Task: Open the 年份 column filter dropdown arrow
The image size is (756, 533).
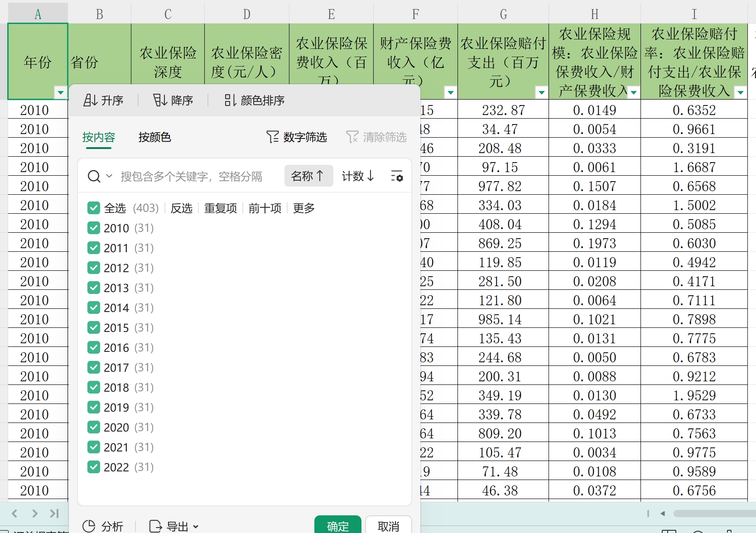Action: (60, 92)
